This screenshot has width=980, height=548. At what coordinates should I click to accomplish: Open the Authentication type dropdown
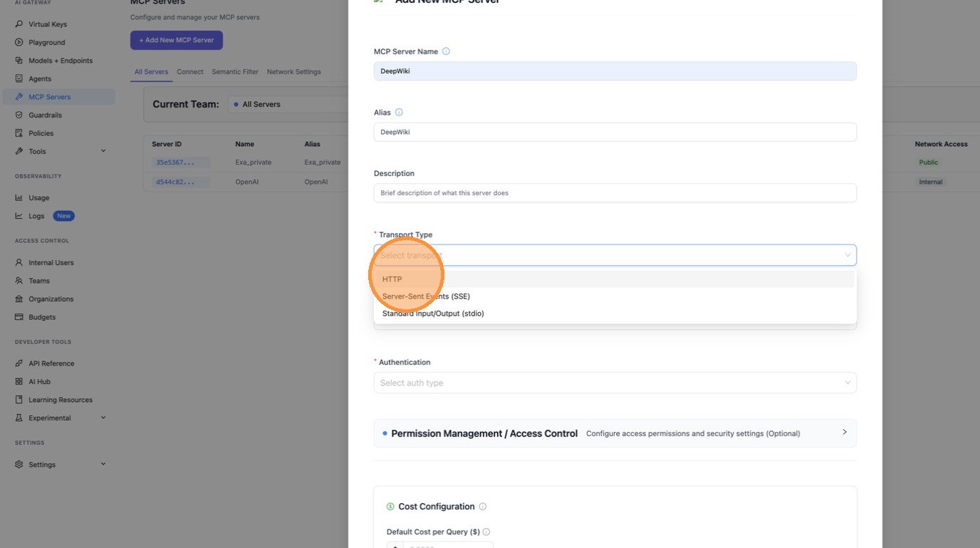tap(615, 383)
